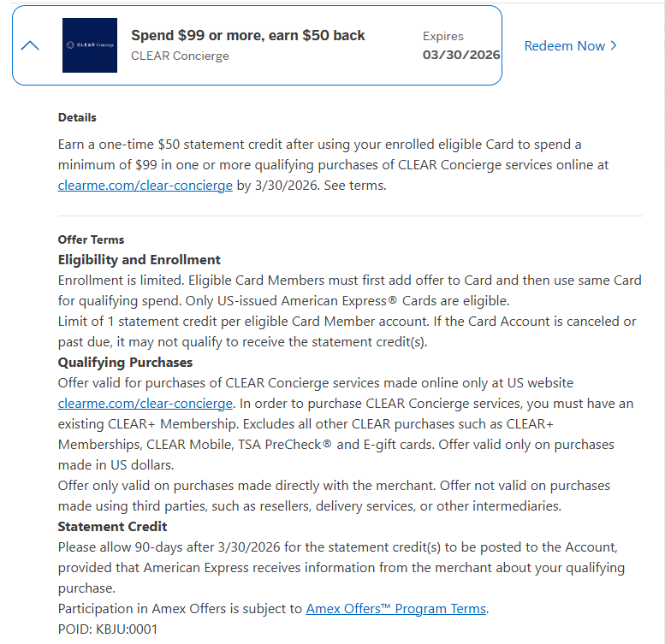
Task: Click the 'Spend $99 or more' offer title
Action: click(x=247, y=35)
